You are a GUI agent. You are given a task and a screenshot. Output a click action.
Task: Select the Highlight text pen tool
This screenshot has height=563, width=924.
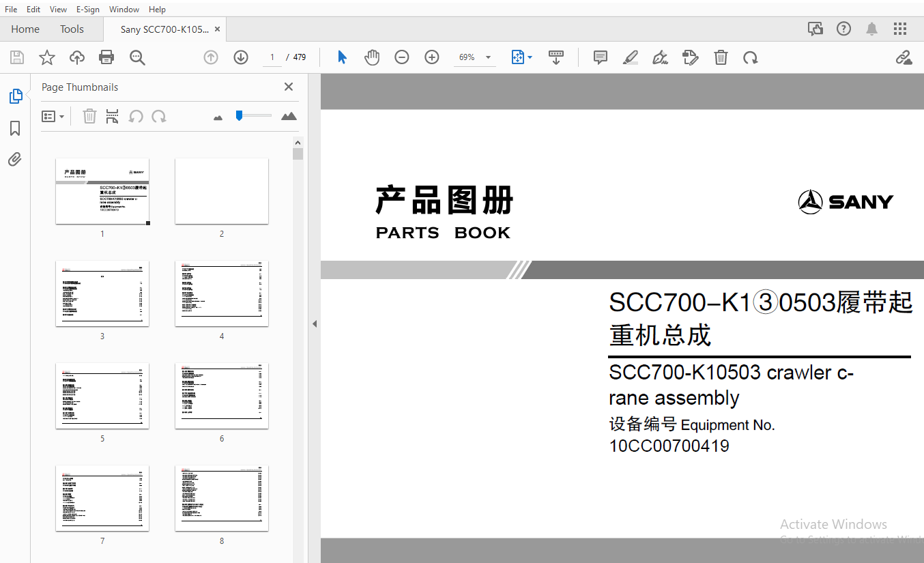631,57
